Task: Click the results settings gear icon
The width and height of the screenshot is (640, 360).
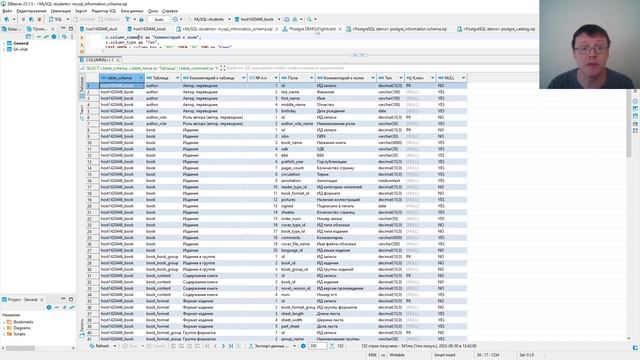Action: click(303, 346)
